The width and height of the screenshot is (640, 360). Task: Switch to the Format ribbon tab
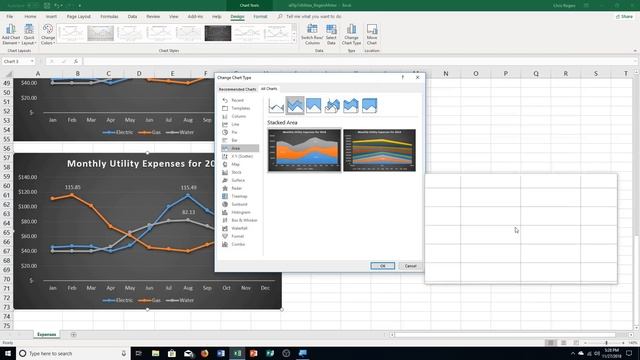pyautogui.click(x=260, y=16)
